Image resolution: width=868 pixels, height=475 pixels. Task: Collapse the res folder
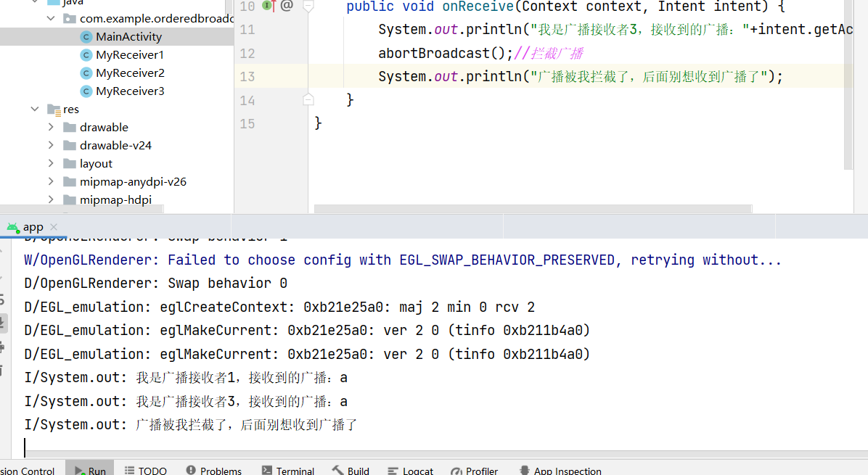pyautogui.click(x=35, y=110)
